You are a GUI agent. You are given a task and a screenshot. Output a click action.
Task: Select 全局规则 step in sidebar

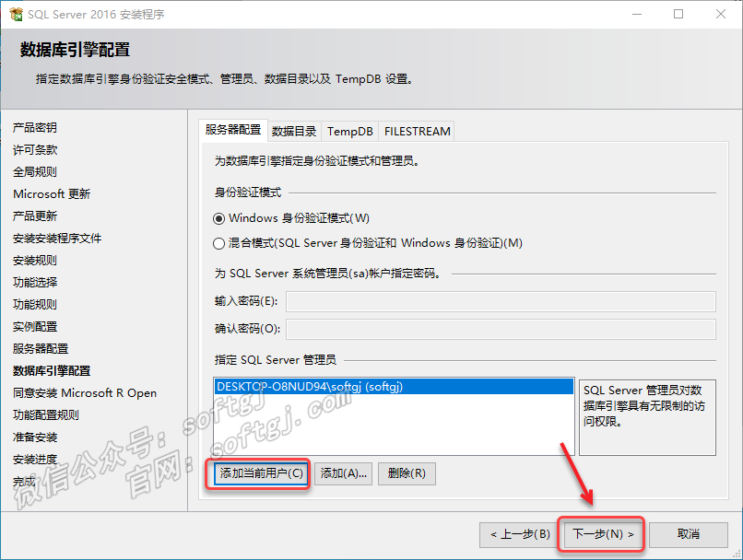coord(35,172)
